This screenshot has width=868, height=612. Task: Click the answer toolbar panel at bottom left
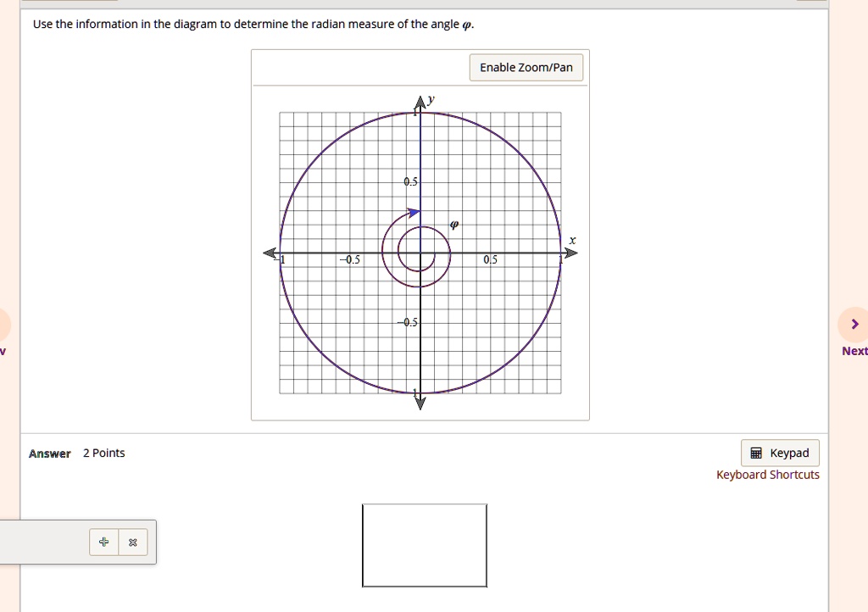click(51, 542)
